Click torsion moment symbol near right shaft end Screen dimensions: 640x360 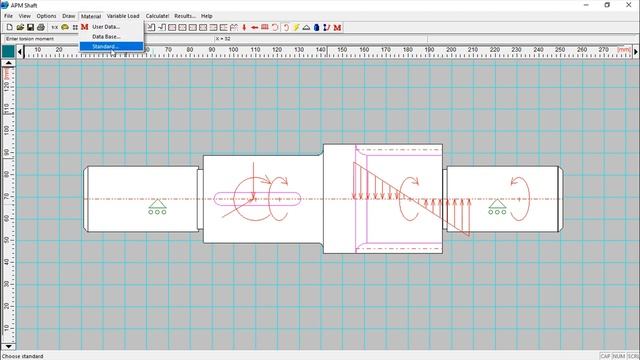pos(520,199)
